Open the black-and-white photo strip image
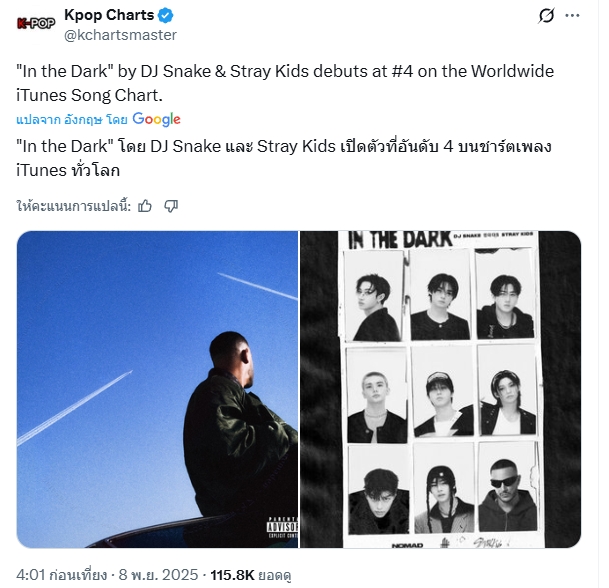Viewport: 609px width, 588px height. [x=440, y=389]
